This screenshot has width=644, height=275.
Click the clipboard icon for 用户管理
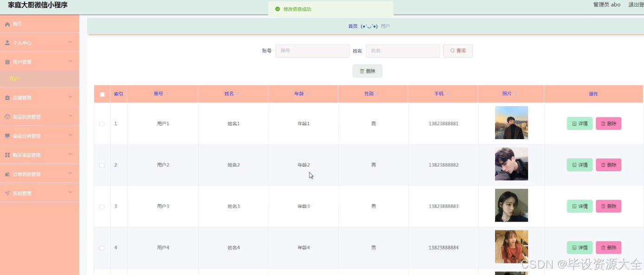(x=7, y=62)
